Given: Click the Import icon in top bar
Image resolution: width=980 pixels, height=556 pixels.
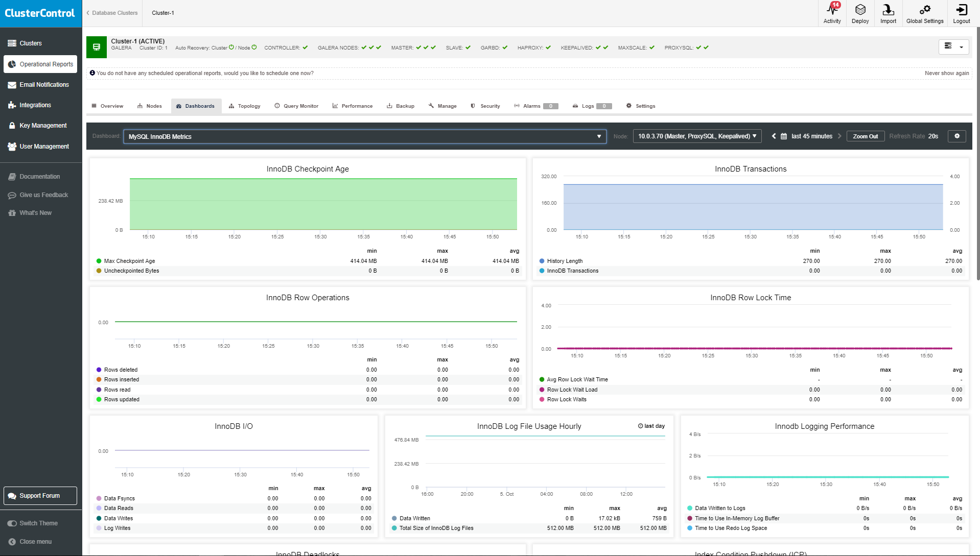Looking at the screenshot, I should click(888, 13).
